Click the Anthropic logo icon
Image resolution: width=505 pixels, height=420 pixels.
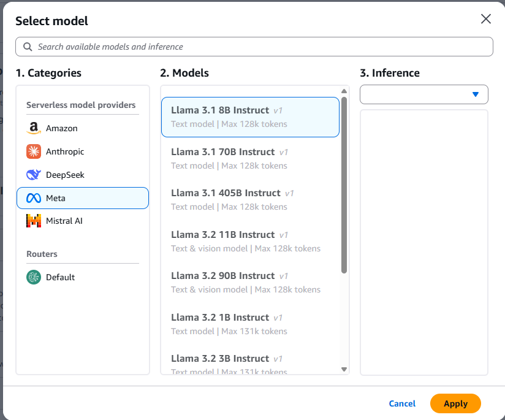click(34, 151)
